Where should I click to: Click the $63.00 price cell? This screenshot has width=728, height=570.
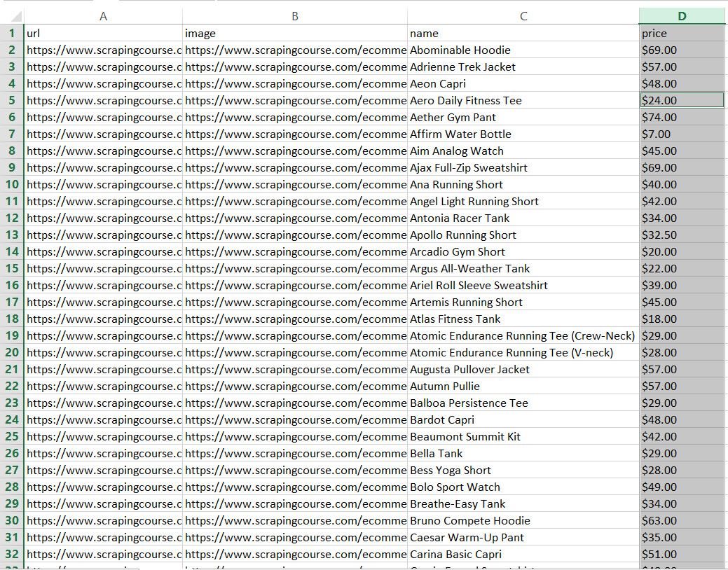pyautogui.click(x=682, y=520)
